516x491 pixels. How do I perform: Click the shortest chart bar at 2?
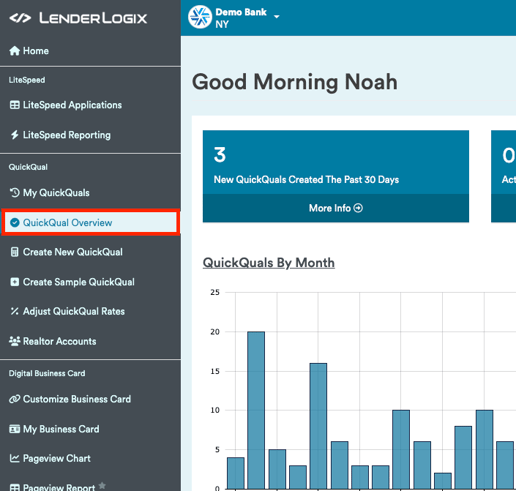click(443, 481)
